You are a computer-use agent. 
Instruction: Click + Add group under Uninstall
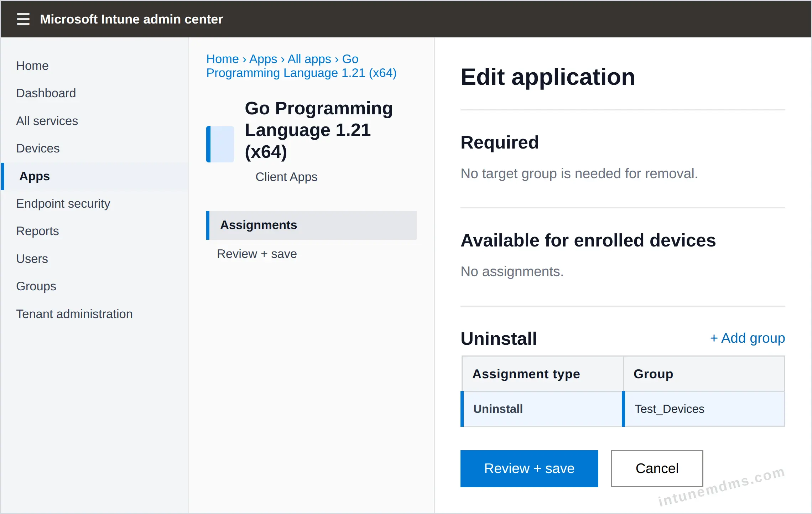tap(747, 338)
